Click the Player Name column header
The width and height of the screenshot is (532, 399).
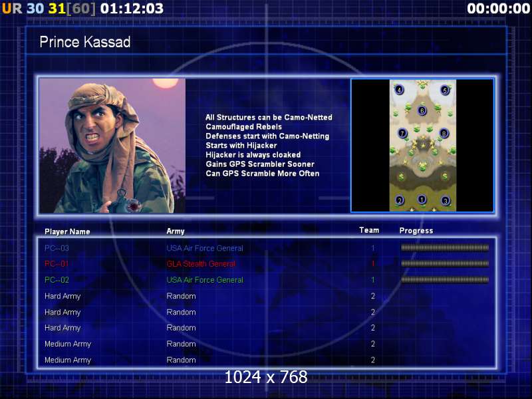pyautogui.click(x=67, y=231)
